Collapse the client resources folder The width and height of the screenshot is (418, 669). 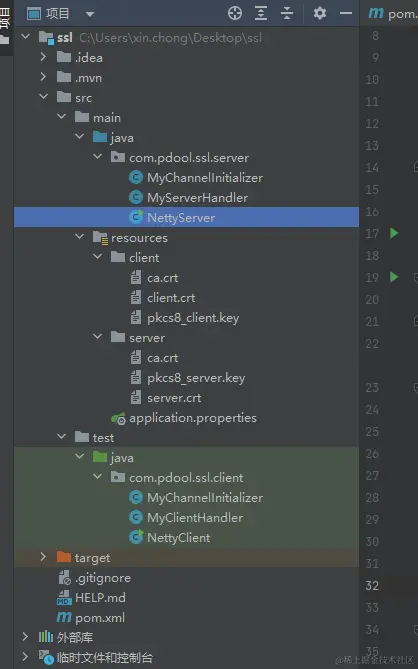pyautogui.click(x=97, y=256)
